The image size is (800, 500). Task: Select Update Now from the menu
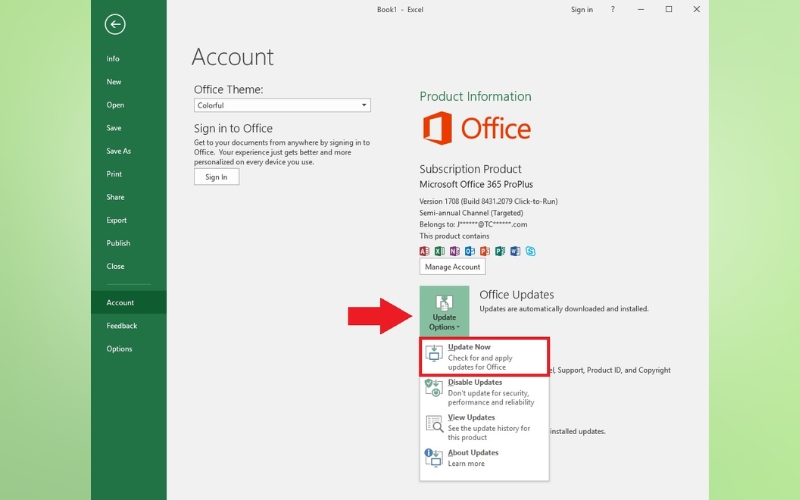pos(484,357)
